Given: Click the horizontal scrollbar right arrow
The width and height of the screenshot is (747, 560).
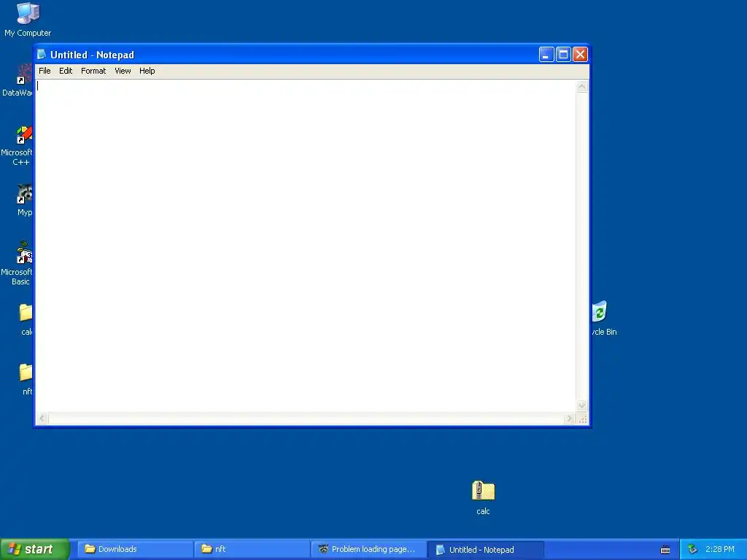Looking at the screenshot, I should click(x=569, y=419).
